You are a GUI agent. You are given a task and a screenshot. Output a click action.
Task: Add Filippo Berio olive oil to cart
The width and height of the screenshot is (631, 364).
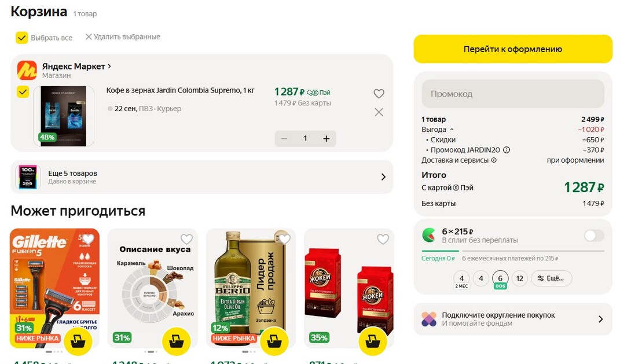click(x=274, y=341)
